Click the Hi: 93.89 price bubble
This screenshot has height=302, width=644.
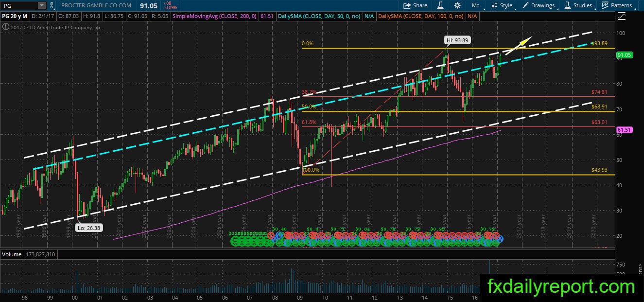457,40
